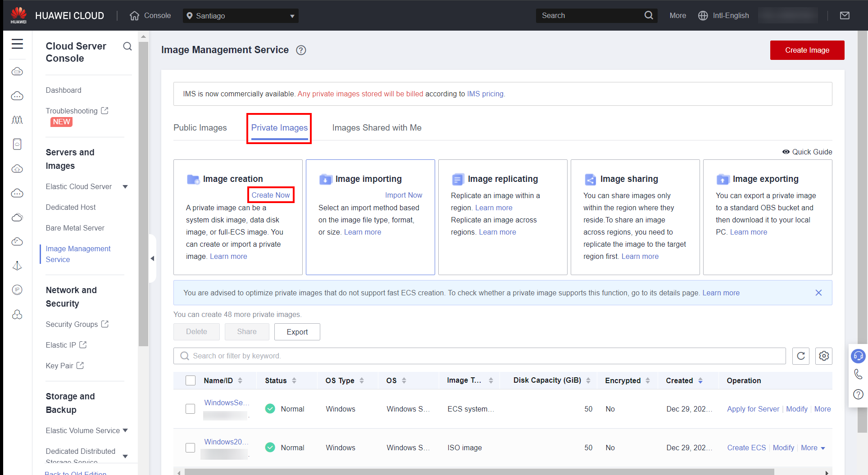Click the sidebar search magnifier icon
Image resolution: width=868 pixels, height=475 pixels.
[127, 46]
